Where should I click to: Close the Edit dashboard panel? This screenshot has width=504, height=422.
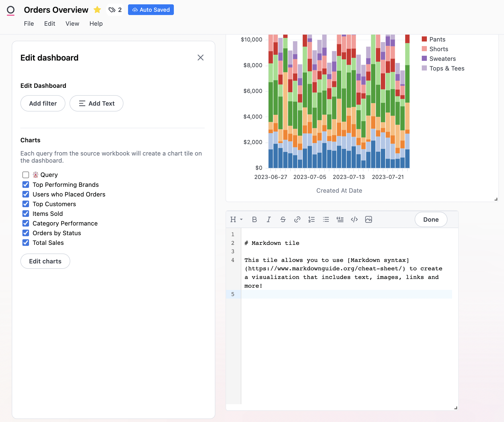(x=201, y=58)
